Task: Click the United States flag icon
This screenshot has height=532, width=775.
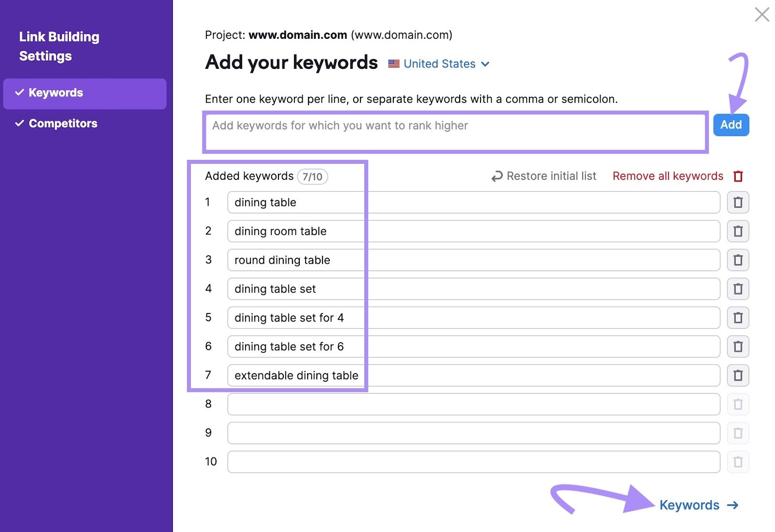Action: (393, 63)
